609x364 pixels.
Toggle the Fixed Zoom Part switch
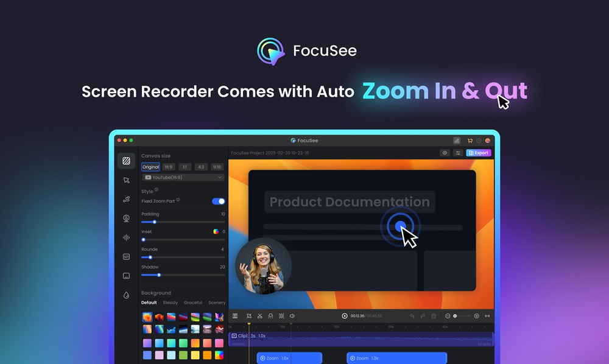[218, 201]
